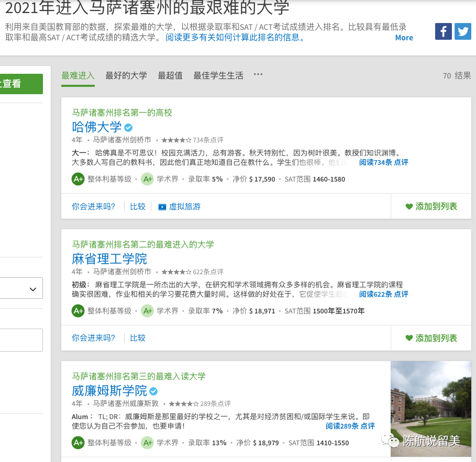Screen dimensions: 476x462
Task: Open the three-dots more-rankings menu
Action: tap(258, 74)
